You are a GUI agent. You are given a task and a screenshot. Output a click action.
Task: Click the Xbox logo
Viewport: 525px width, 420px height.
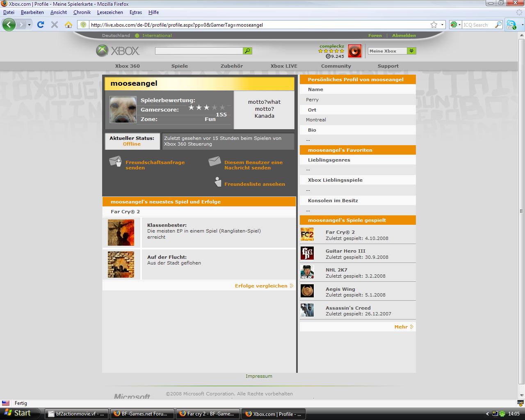tap(118, 51)
